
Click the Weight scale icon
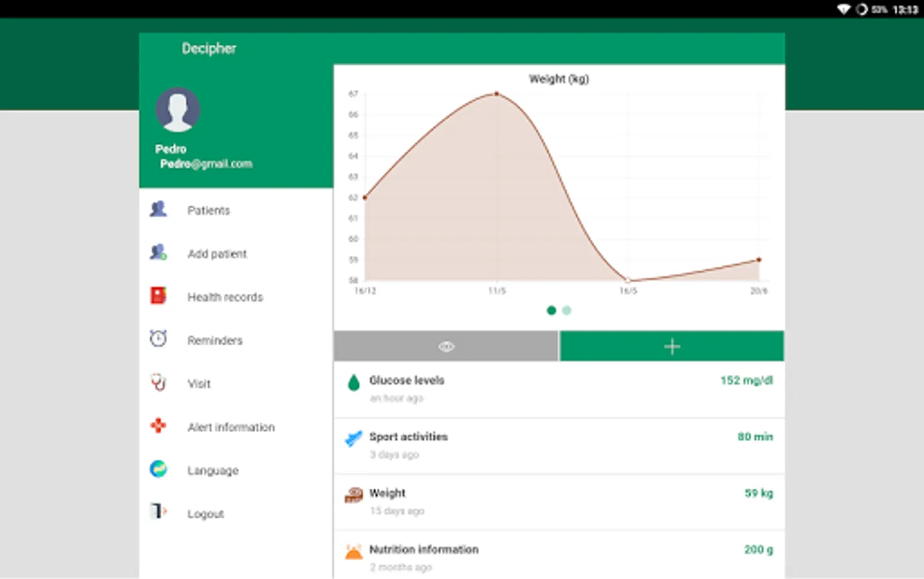(353, 495)
